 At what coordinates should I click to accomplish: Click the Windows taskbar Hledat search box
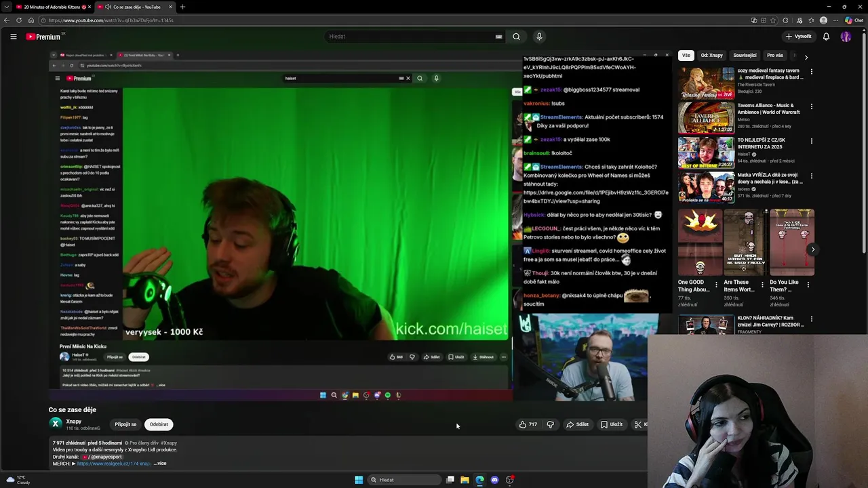pos(405,480)
